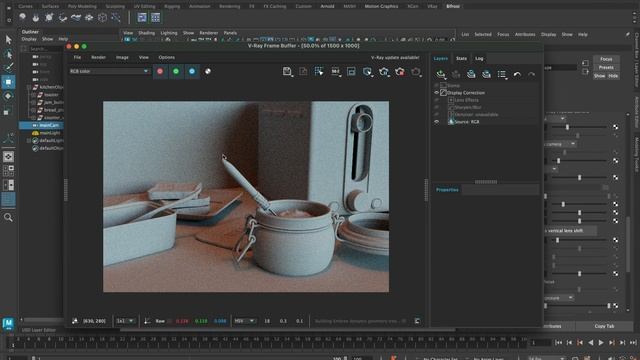The height and width of the screenshot is (360, 640).
Task: Click the Focus button in Attribute Editor
Action: coord(606,59)
